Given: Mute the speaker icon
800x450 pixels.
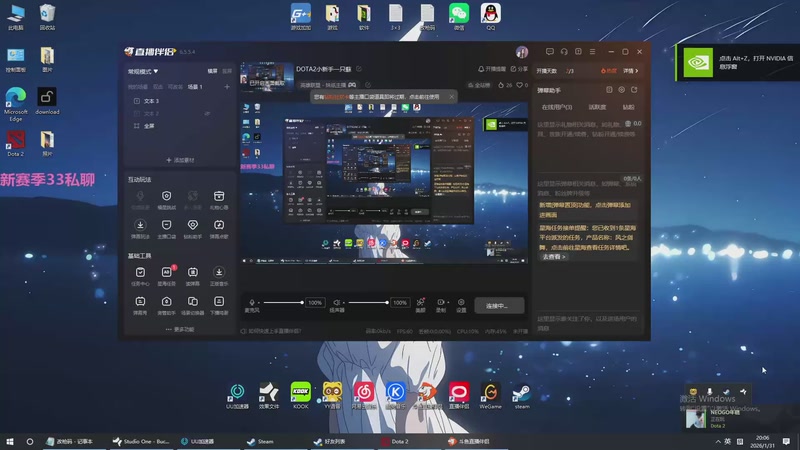Looking at the screenshot, I should pos(336,303).
